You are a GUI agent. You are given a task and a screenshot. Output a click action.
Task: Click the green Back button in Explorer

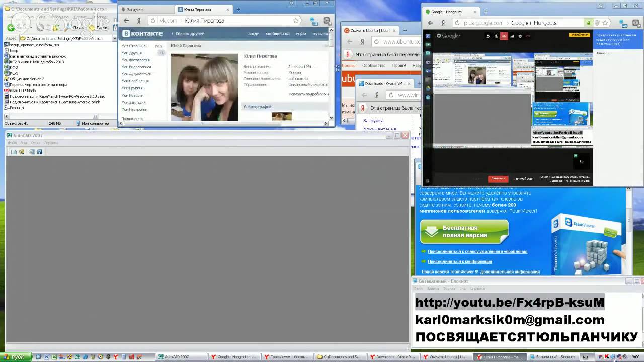tap(11, 27)
